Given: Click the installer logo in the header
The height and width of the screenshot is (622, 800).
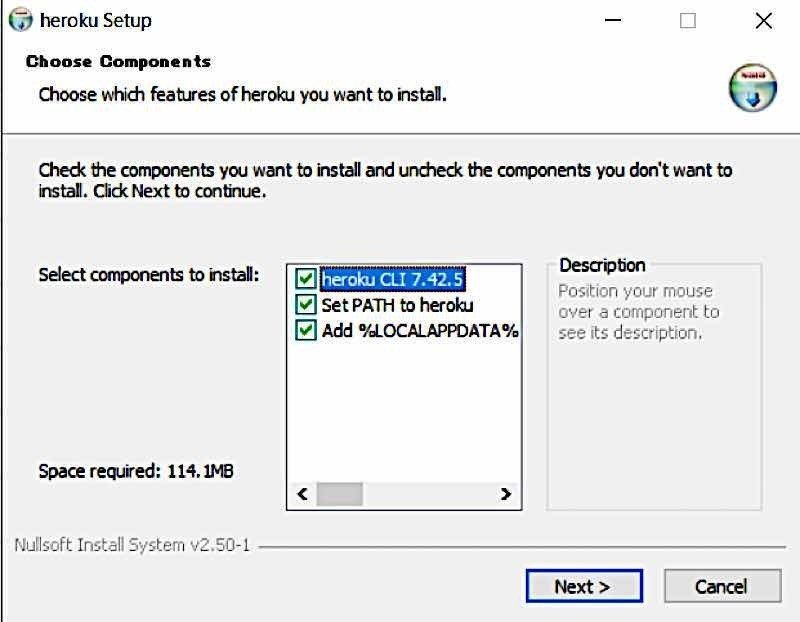Looking at the screenshot, I should [x=752, y=87].
